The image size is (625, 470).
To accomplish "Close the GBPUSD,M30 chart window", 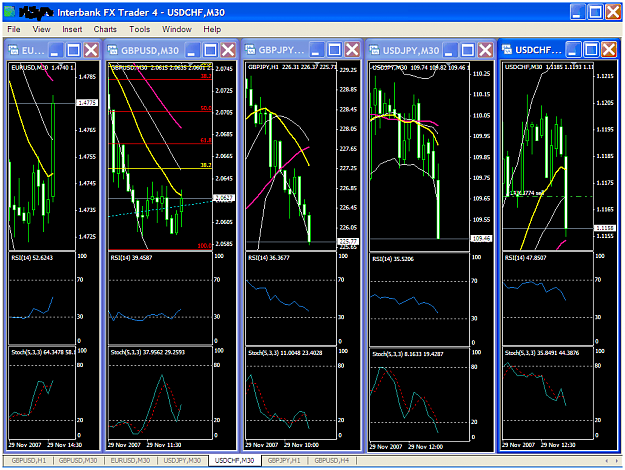I will (x=228, y=50).
